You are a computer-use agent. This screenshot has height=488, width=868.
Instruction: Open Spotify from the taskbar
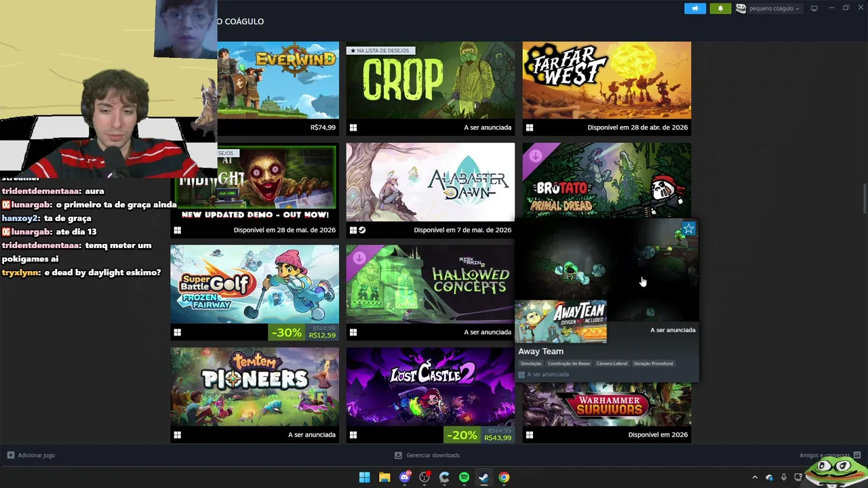464,477
